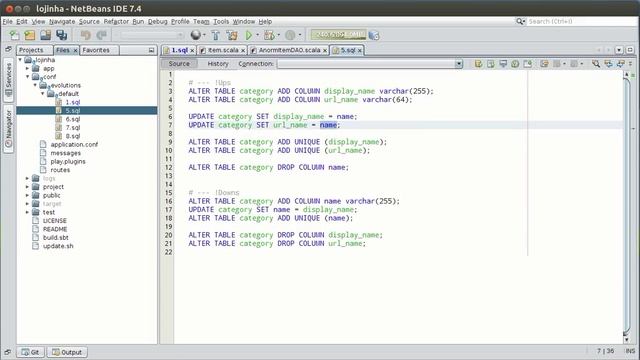
Task: Select application.conf in the file tree
Action: [74, 144]
